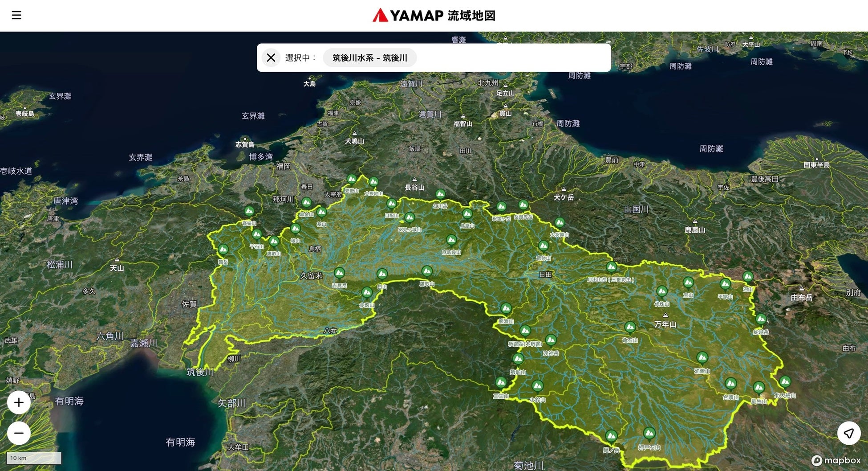Click the 矢部川 river label
The width and height of the screenshot is (868, 471).
click(x=232, y=403)
